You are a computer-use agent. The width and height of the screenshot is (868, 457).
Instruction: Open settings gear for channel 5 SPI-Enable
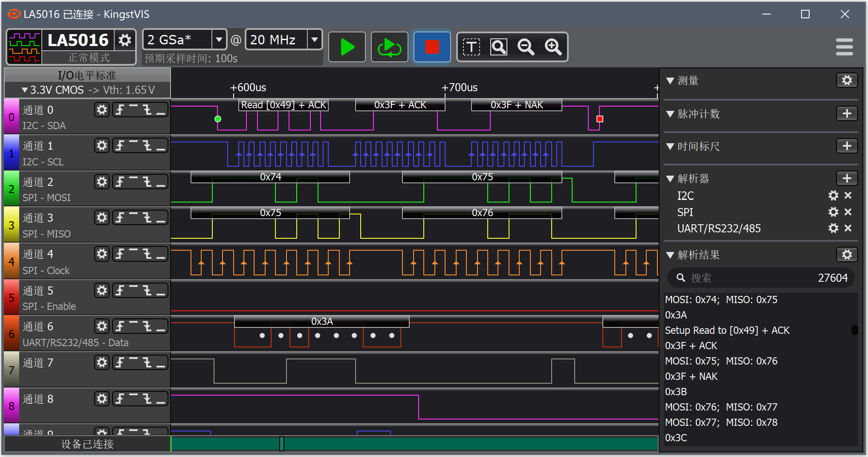coord(102,291)
